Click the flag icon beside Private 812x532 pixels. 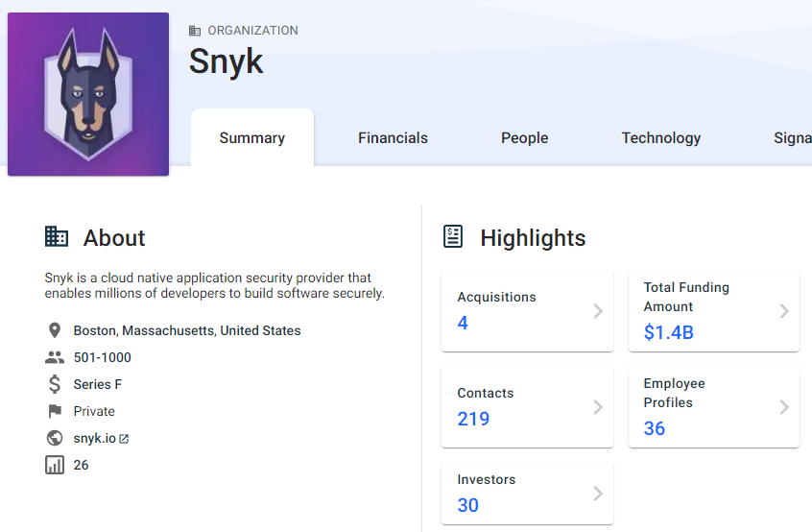[x=55, y=411]
